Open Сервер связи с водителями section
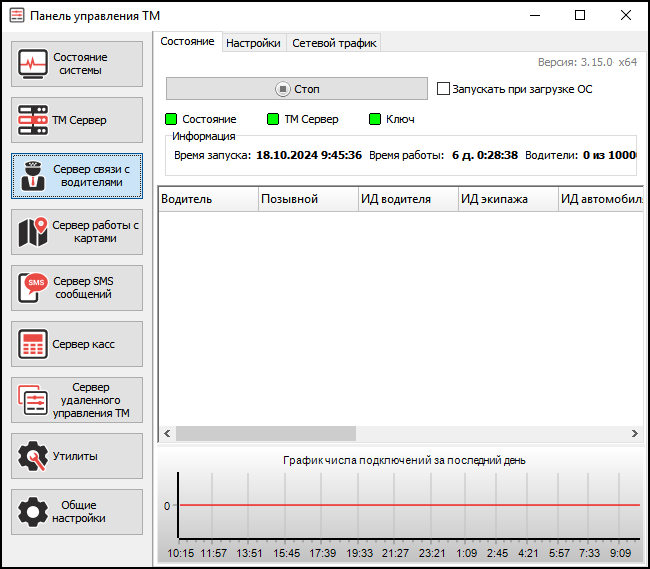Screen dimensions: 650x569 [x=77, y=176]
